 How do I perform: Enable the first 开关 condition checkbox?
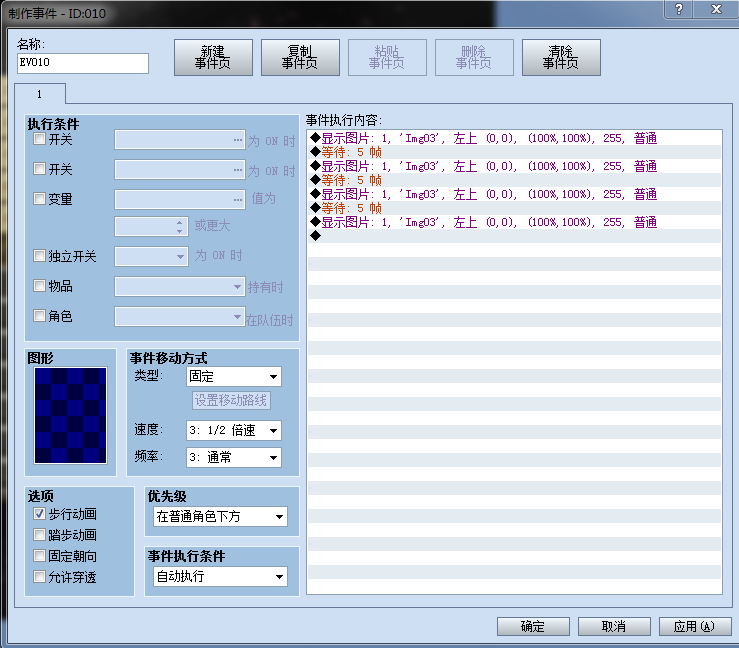[x=40, y=139]
